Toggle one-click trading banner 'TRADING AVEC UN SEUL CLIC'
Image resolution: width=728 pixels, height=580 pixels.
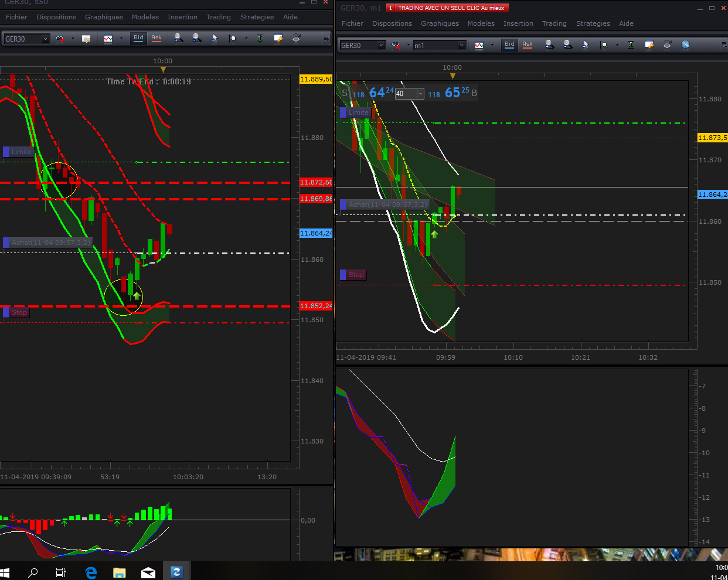(x=447, y=8)
